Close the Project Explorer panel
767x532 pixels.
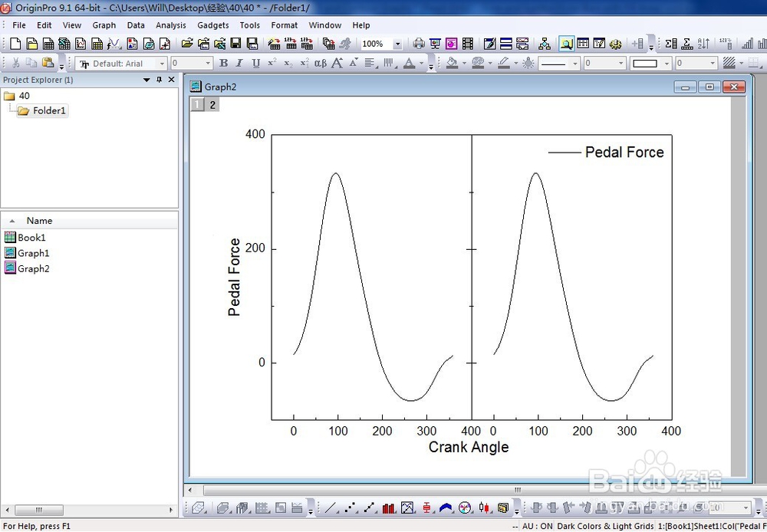tap(171, 79)
